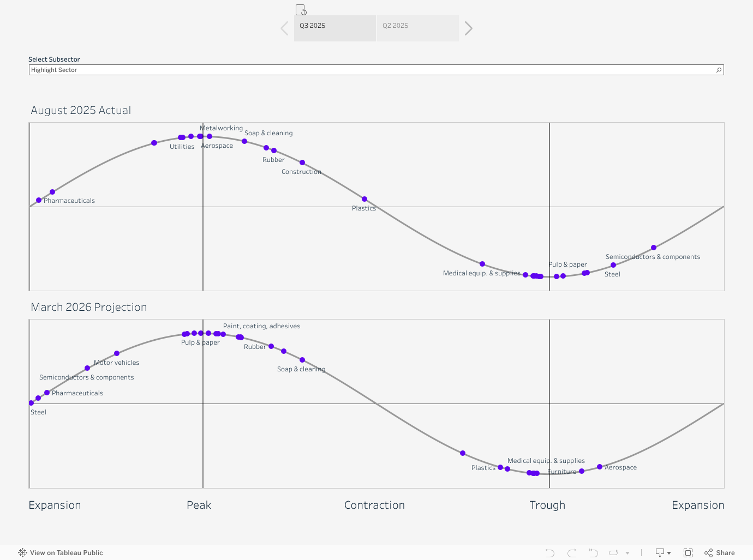Switch to the Q2 2025 story tab
This screenshot has width=753, height=560.
(x=417, y=28)
